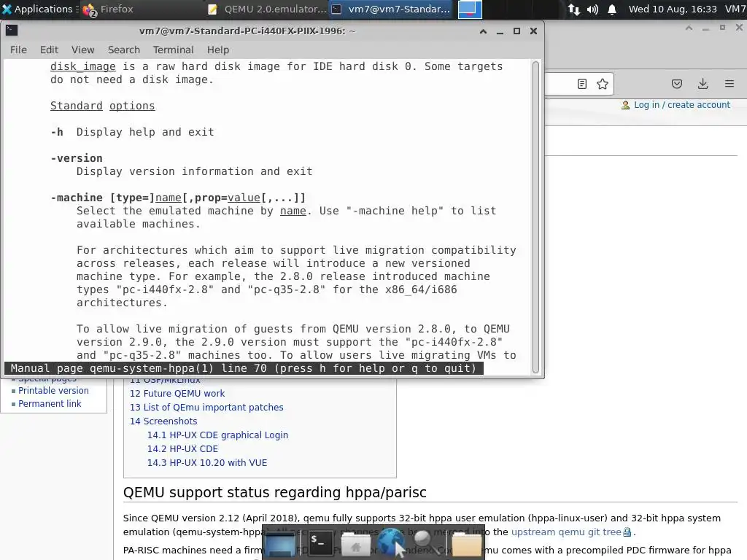Click the Show Desktop dock icon
747x560 pixels.
(x=280, y=542)
